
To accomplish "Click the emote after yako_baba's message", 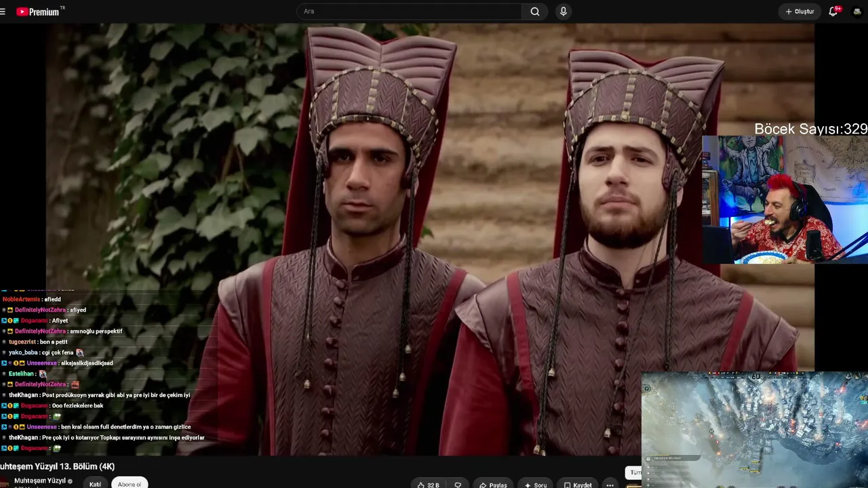I will (x=80, y=352).
